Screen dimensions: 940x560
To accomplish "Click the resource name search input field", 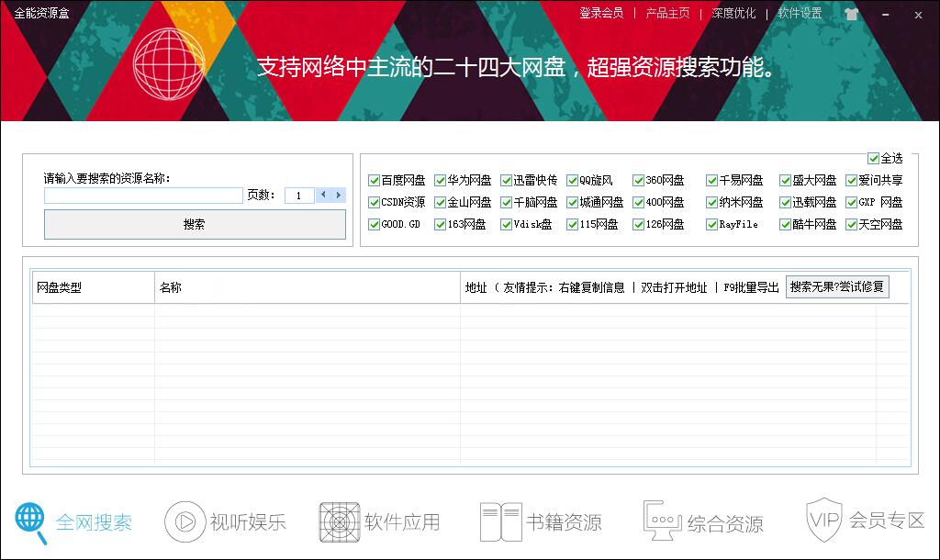I will 143,196.
